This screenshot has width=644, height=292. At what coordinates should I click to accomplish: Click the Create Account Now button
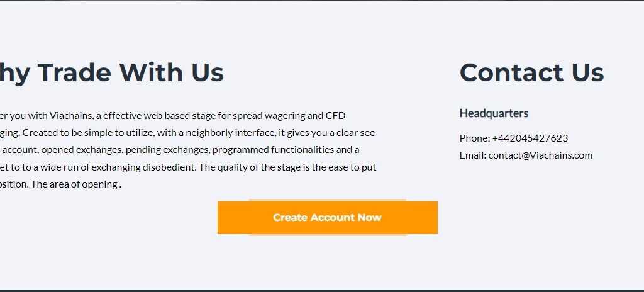click(x=327, y=218)
